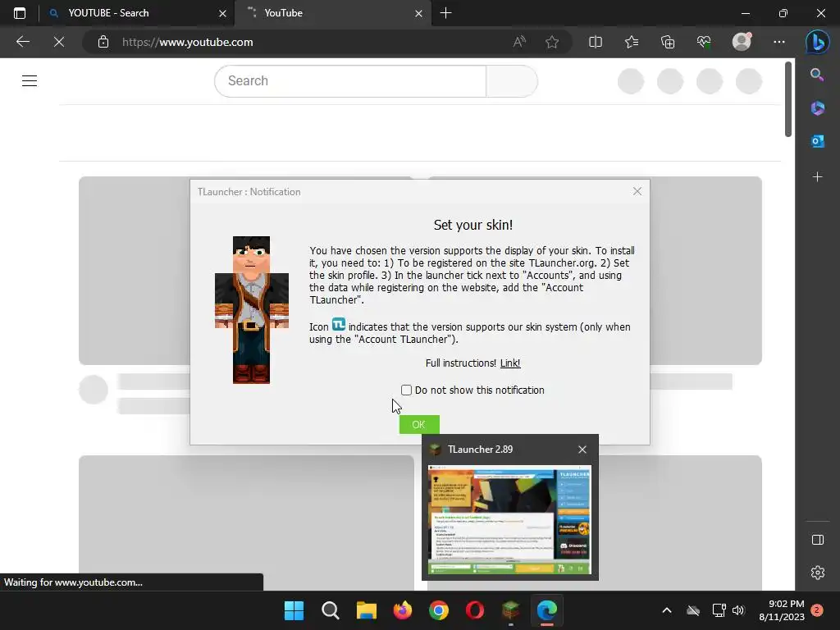Launch File Explorer from the taskbar
The width and height of the screenshot is (840, 630).
[367, 610]
